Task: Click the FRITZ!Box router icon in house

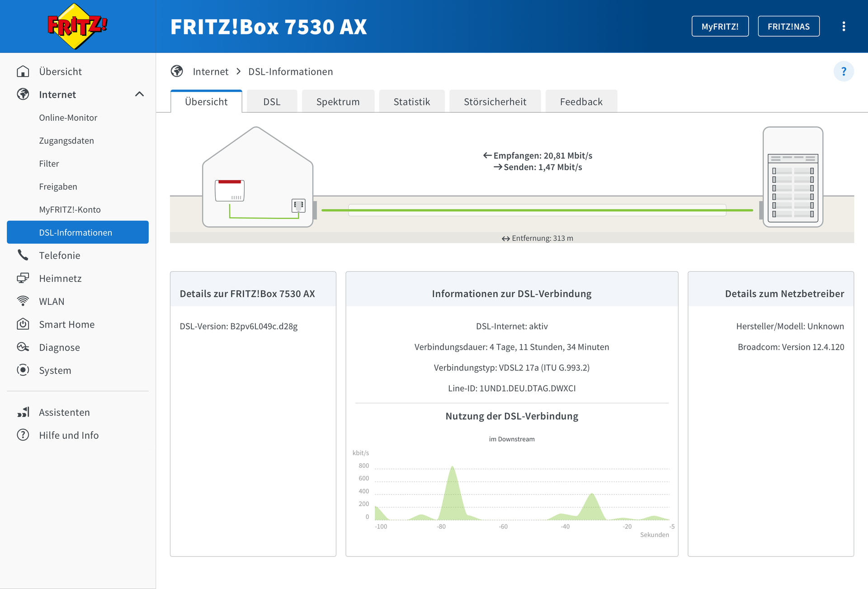Action: pos(230,190)
